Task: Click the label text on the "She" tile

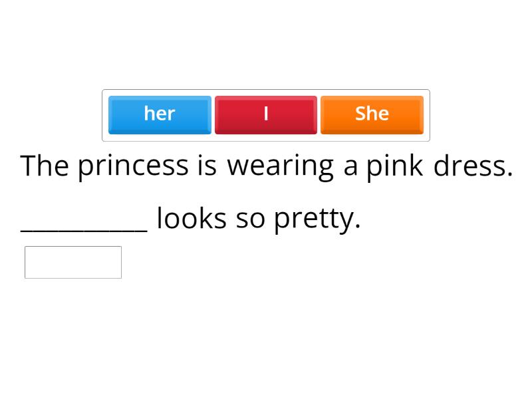Action: 372,114
